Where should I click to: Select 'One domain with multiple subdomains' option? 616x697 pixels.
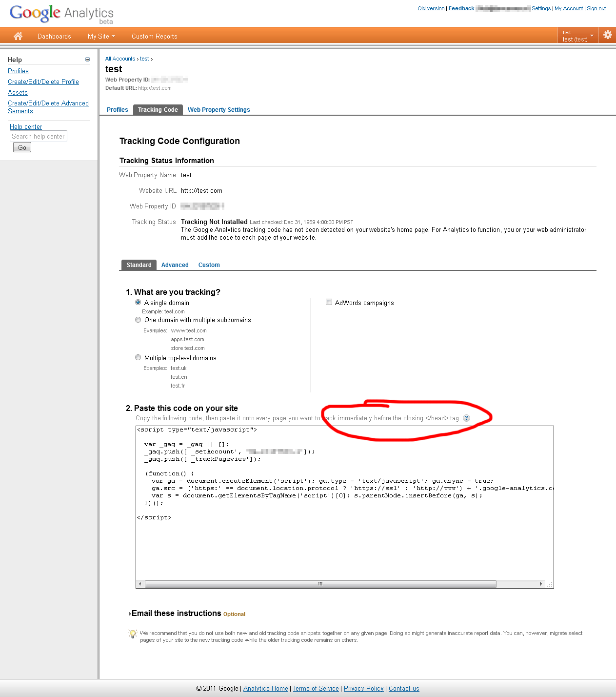[138, 320]
